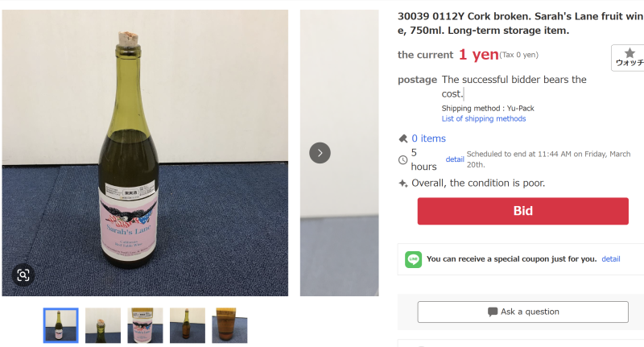Click detail link next to time remaining
The width and height of the screenshot is (644, 347).
pos(455,159)
